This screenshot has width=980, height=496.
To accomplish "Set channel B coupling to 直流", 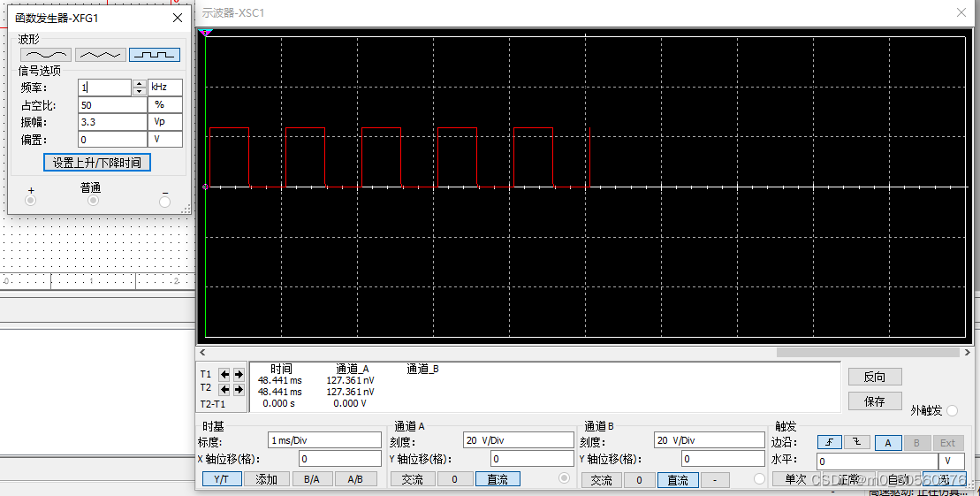I will click(678, 480).
